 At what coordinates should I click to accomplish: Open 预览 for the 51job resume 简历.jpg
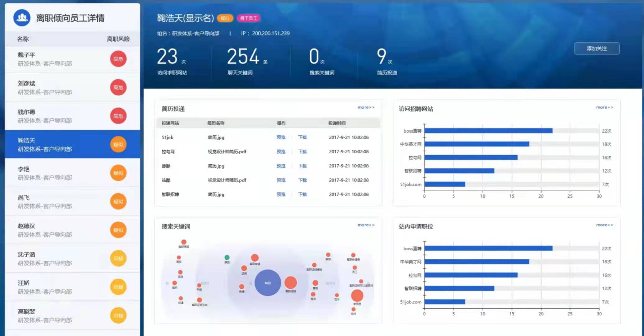281,137
